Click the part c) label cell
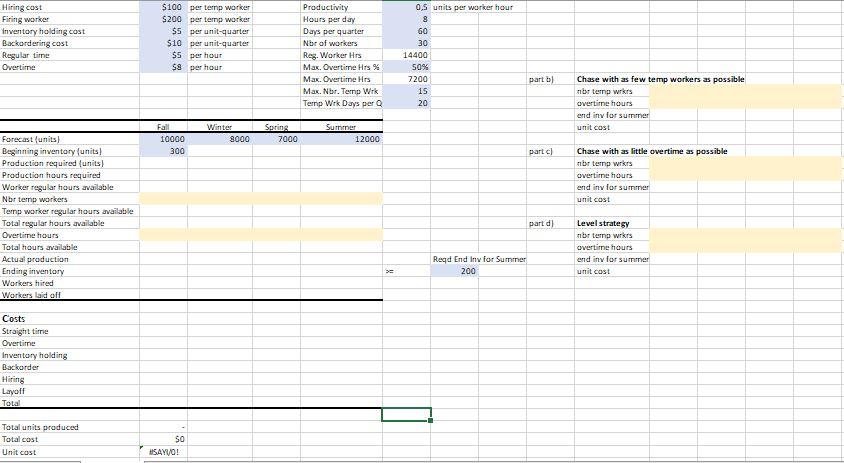 click(x=550, y=151)
